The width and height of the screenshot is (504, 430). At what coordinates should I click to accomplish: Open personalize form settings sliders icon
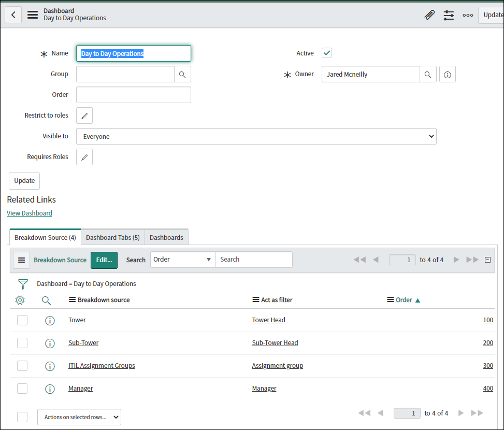point(449,15)
